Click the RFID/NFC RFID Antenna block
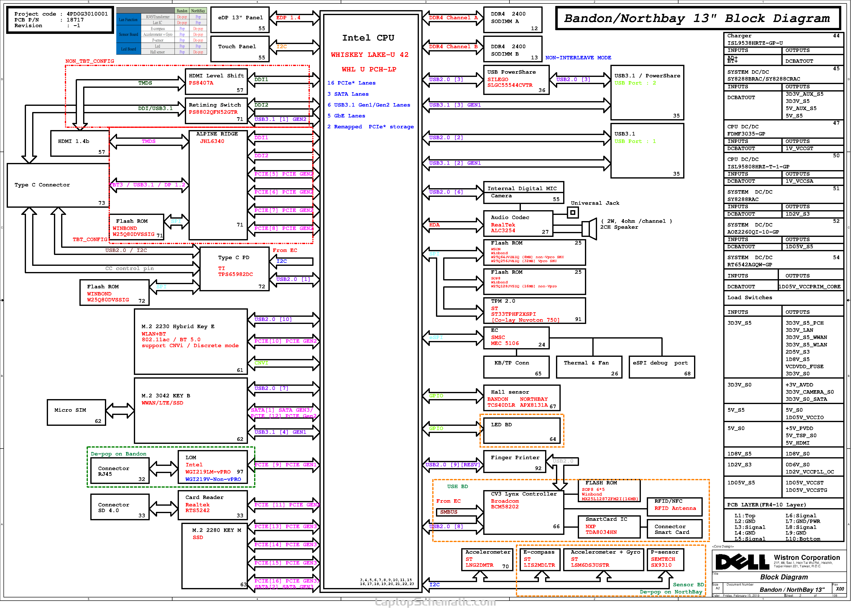The image size is (868, 613). click(x=675, y=507)
